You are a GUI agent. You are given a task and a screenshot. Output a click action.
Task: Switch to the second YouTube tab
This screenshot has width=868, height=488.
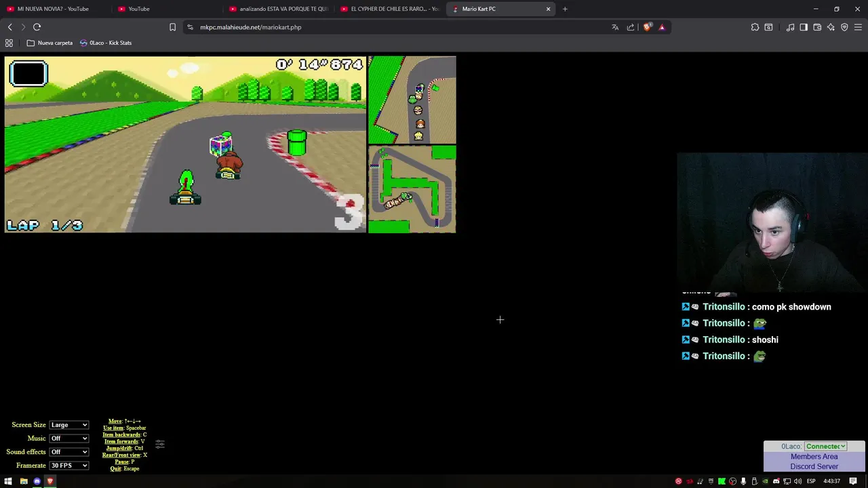coord(166,9)
